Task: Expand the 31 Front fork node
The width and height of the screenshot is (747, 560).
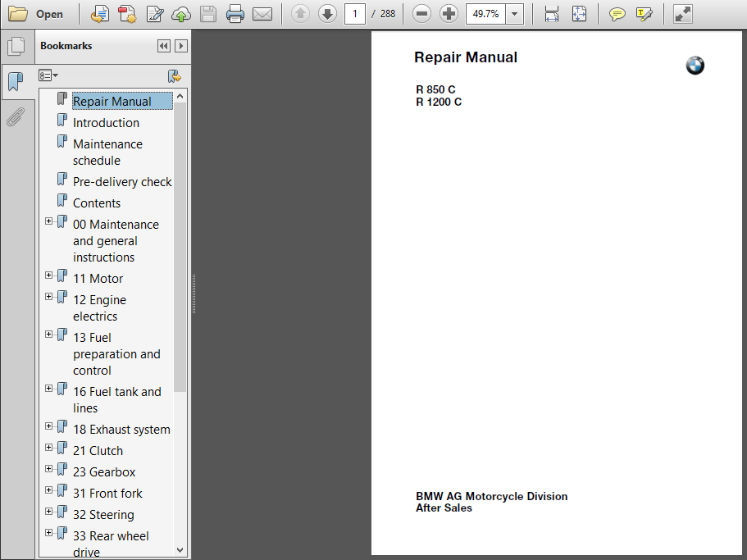Action: 48,490
